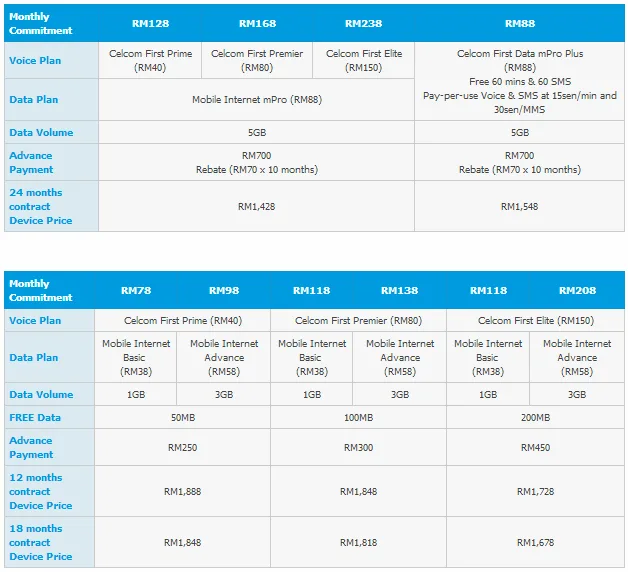Select the RM1,818 18-month device price
This screenshot has width=628, height=572.
(358, 542)
